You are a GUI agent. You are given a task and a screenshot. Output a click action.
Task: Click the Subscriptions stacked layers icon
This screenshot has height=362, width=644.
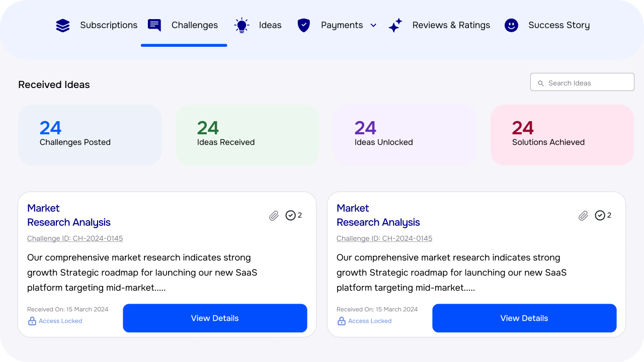click(x=63, y=25)
